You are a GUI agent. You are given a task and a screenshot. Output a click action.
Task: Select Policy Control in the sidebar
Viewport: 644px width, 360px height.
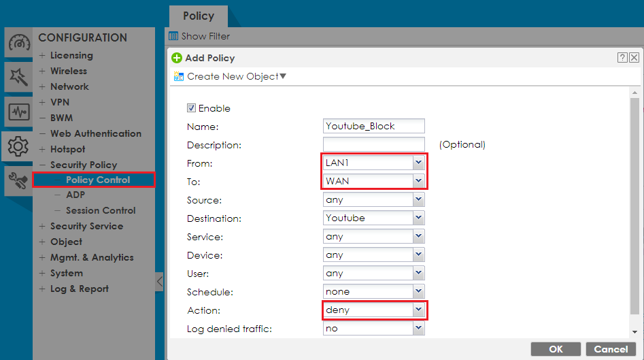tap(97, 180)
